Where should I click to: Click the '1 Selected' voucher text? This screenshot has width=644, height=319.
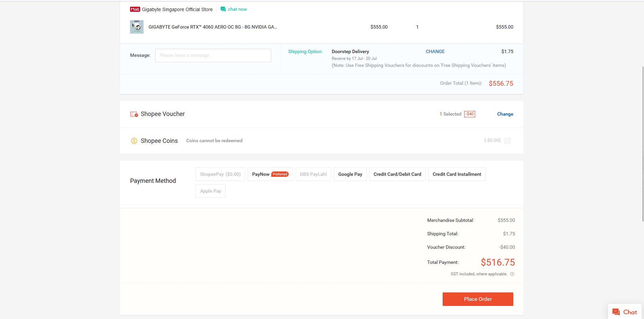[x=450, y=114]
